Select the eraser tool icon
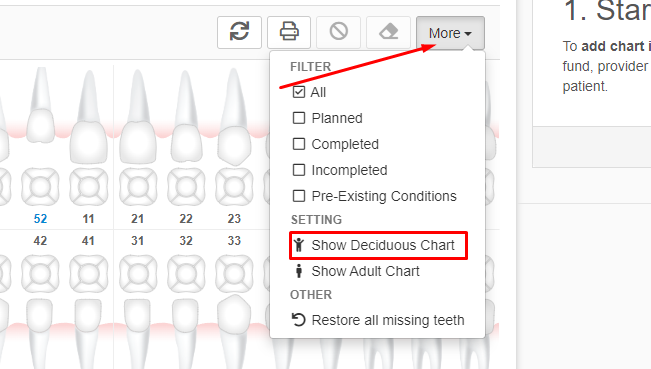This screenshot has height=369, width=651. 389,32
